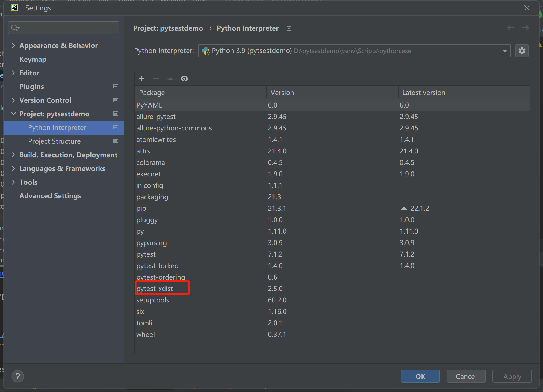The height and width of the screenshot is (392, 543).
Task: Select Project Structure in settings tree
Action: [54, 141]
